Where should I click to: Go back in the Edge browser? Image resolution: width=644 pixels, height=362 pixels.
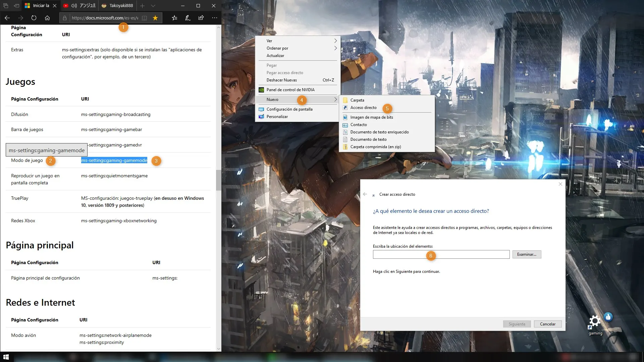point(7,18)
